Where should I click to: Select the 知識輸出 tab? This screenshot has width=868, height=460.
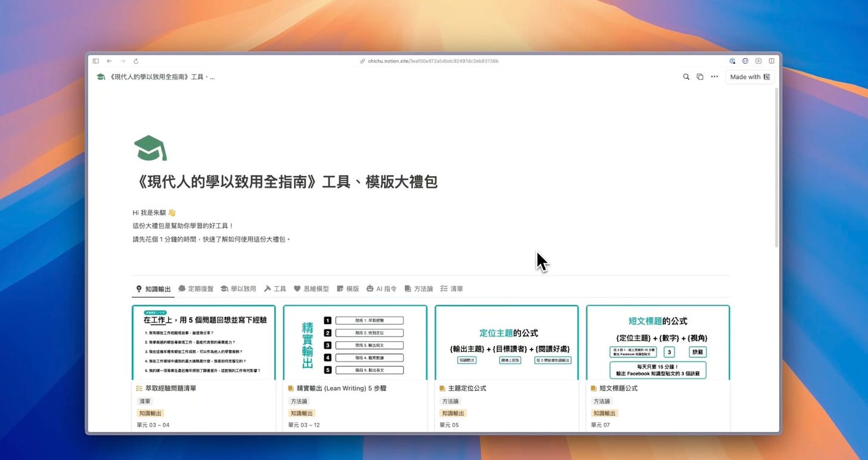(x=153, y=289)
